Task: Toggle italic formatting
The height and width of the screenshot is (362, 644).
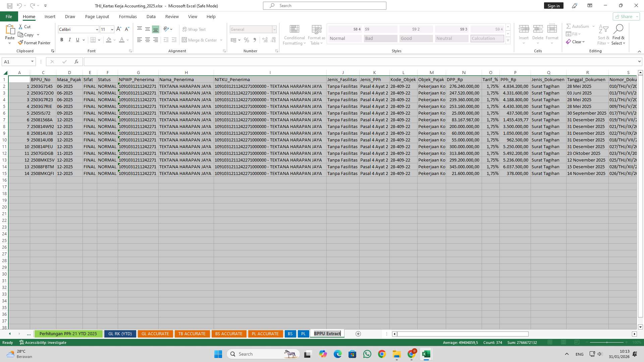Action: click(x=70, y=40)
